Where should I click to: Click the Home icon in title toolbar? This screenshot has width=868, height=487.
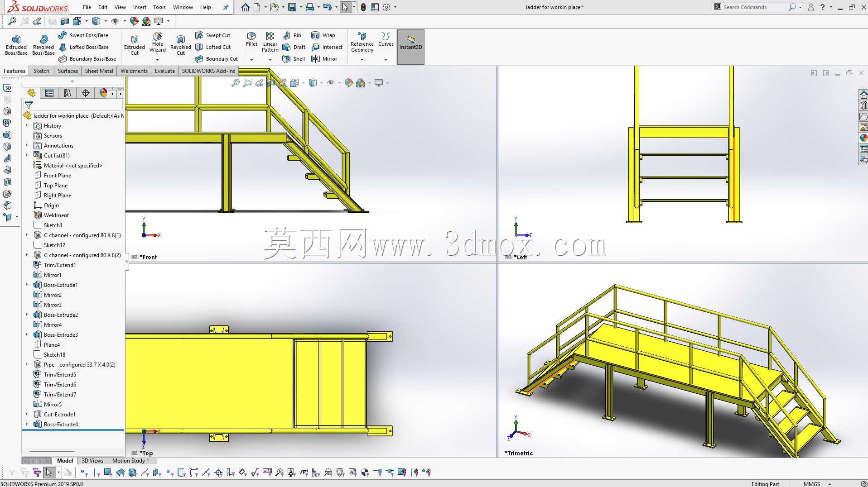pos(245,7)
